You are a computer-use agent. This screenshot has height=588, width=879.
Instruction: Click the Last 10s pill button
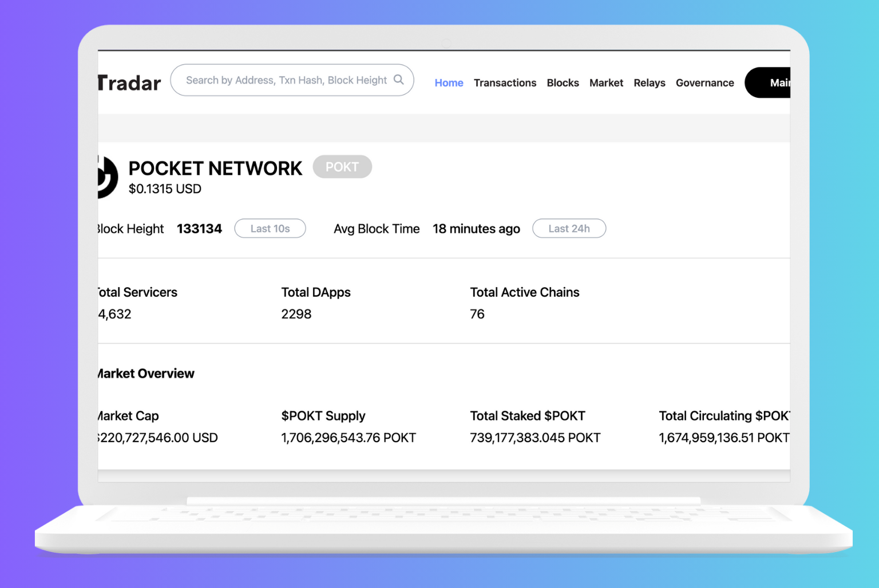point(270,229)
